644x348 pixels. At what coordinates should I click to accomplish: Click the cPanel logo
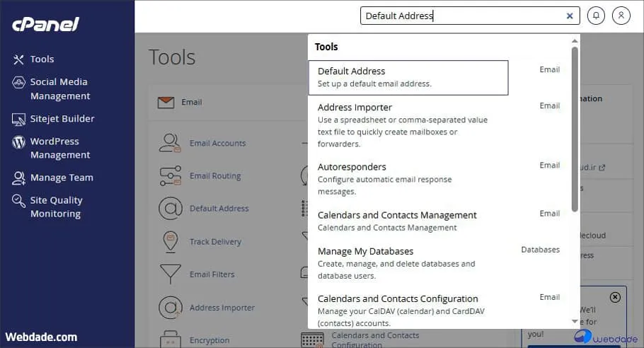(x=45, y=24)
